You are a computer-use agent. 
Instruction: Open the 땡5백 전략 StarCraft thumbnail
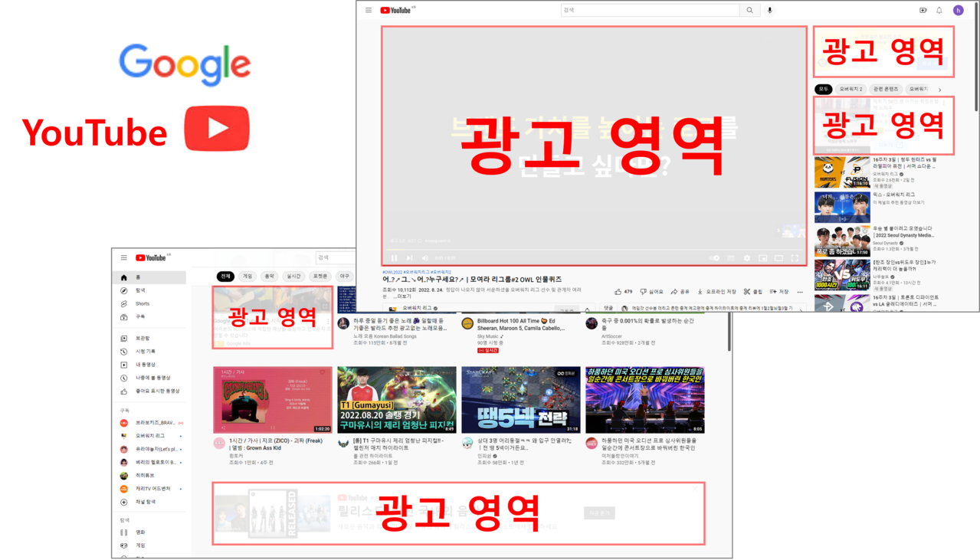point(521,400)
